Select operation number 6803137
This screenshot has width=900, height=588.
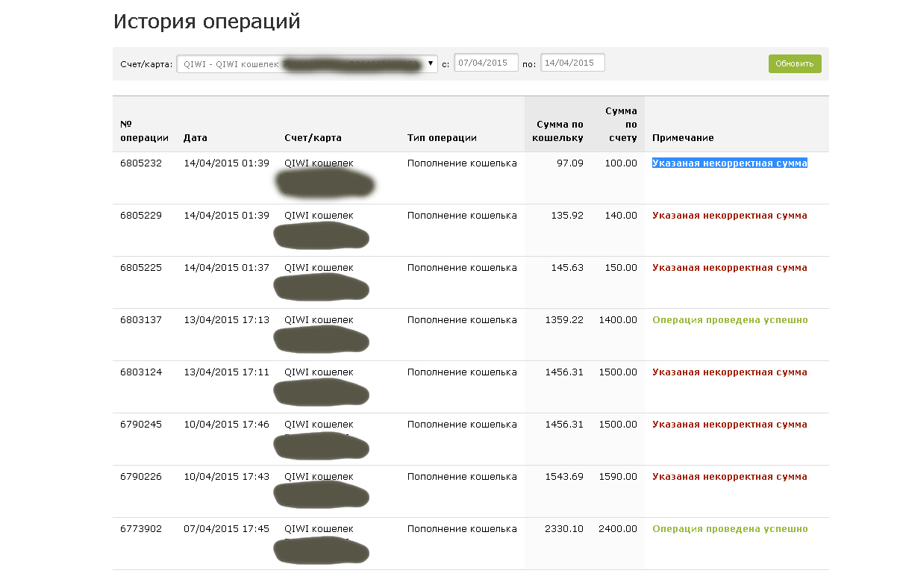141,319
